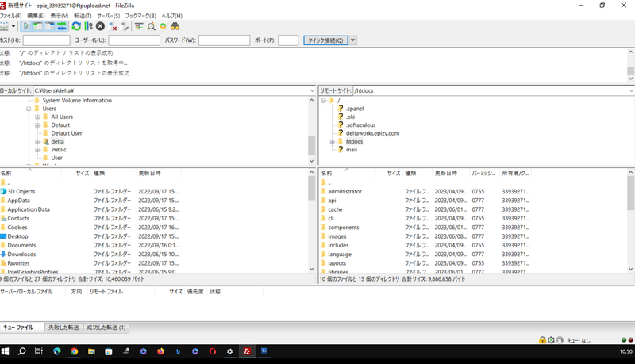Click the disconnect from server icon
This screenshot has height=364, width=635.
[x=113, y=26]
